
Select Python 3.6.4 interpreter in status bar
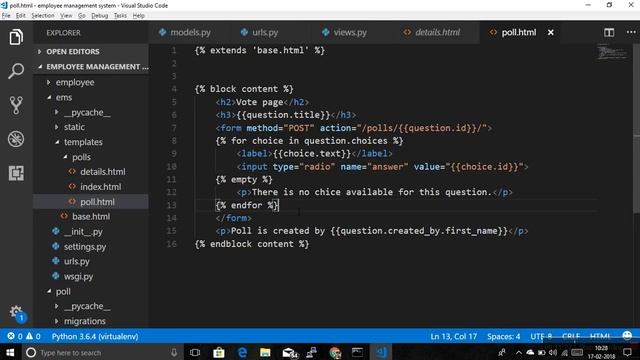coord(95,336)
